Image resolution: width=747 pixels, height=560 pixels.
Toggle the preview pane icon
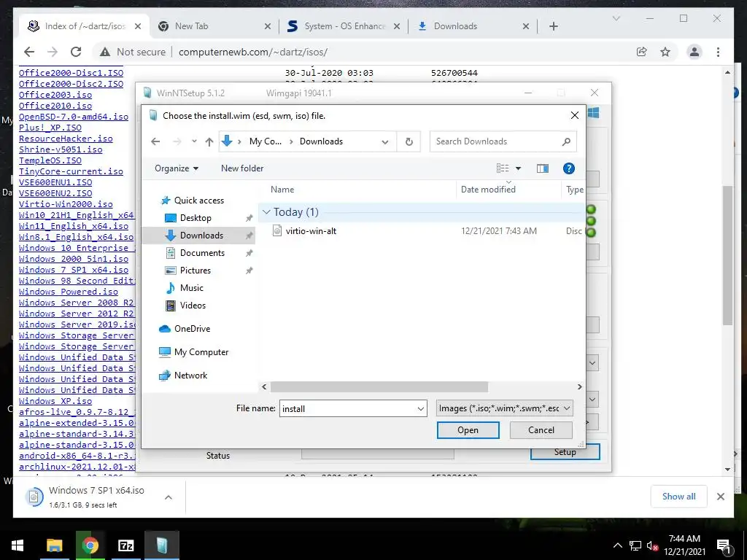[542, 168]
